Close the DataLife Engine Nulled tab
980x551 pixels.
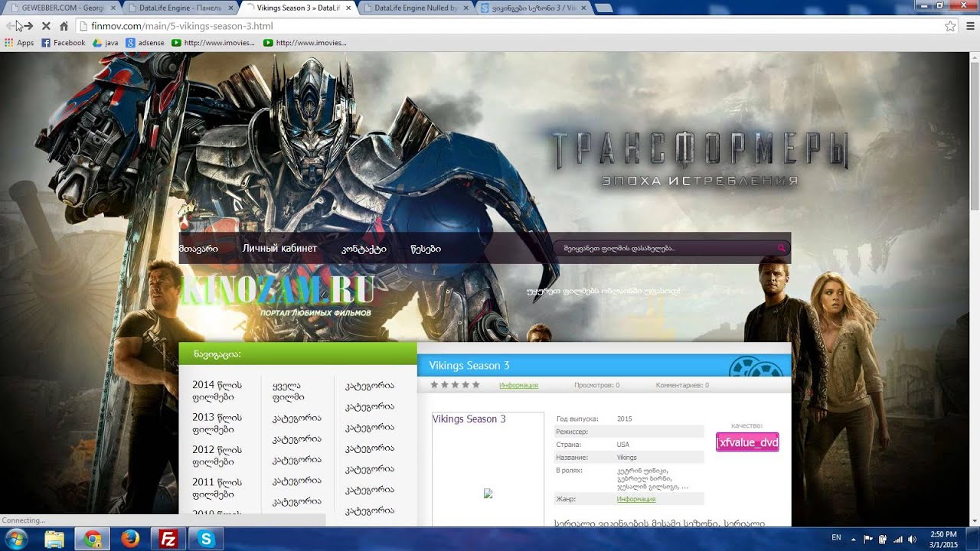[x=467, y=8]
